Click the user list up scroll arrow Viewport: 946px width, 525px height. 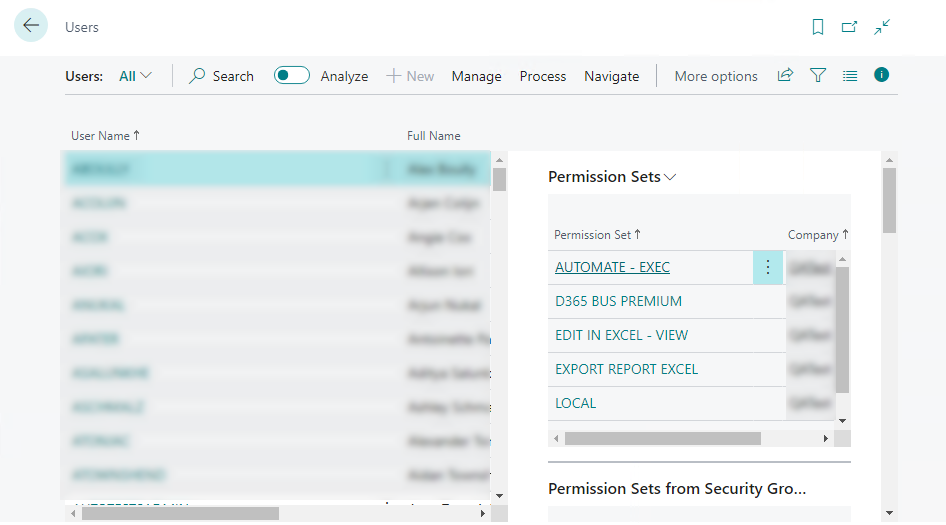(499, 160)
